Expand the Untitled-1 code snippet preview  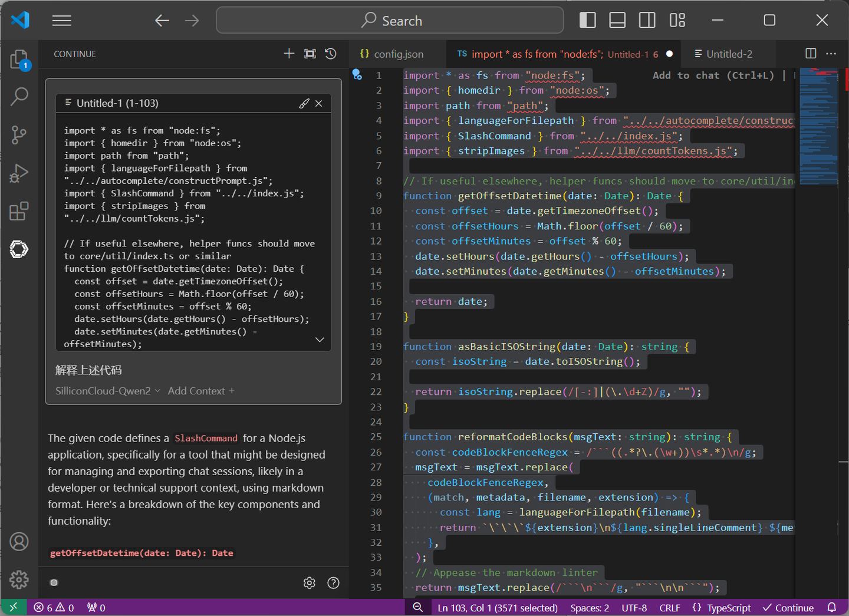tap(320, 340)
